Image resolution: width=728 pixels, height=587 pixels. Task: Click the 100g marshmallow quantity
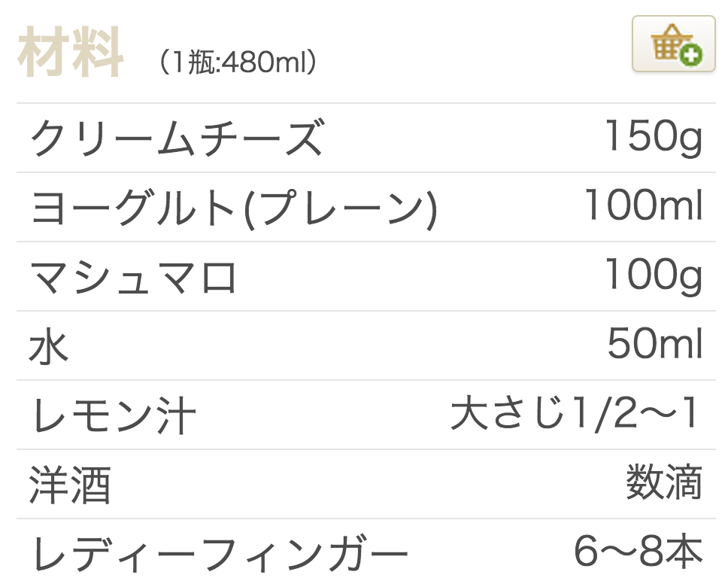tap(653, 275)
